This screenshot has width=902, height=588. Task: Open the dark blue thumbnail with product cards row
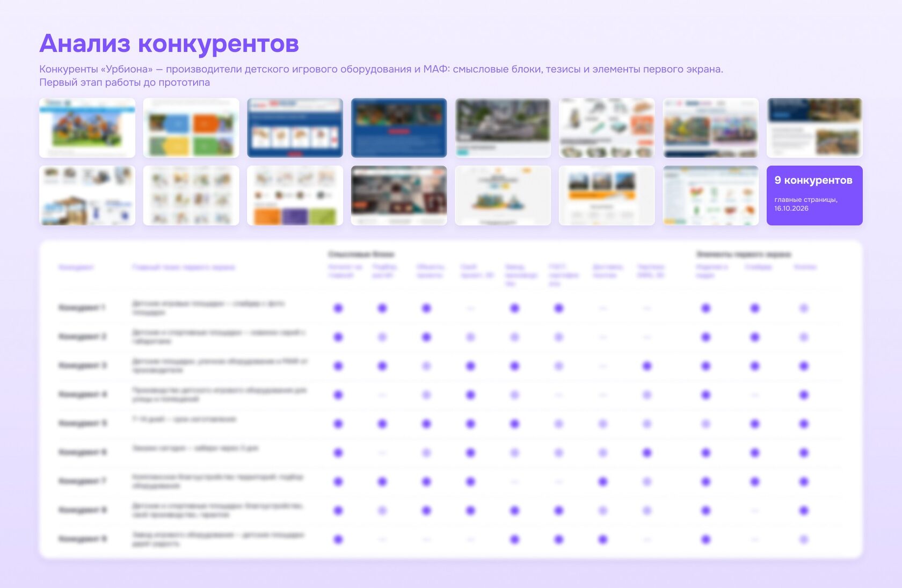295,128
